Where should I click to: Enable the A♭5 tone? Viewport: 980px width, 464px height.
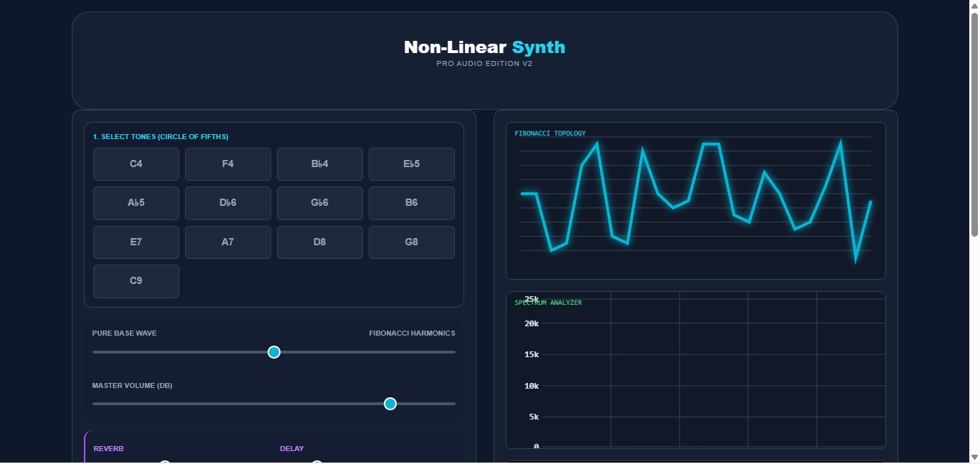coord(136,203)
